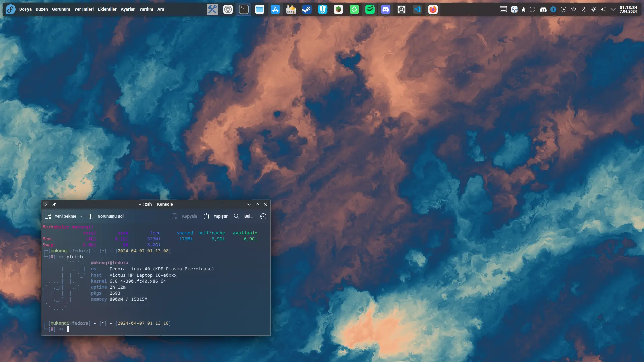Image resolution: width=644 pixels, height=362 pixels.
Task: Open the Fedora application launcher
Action: (10, 9)
